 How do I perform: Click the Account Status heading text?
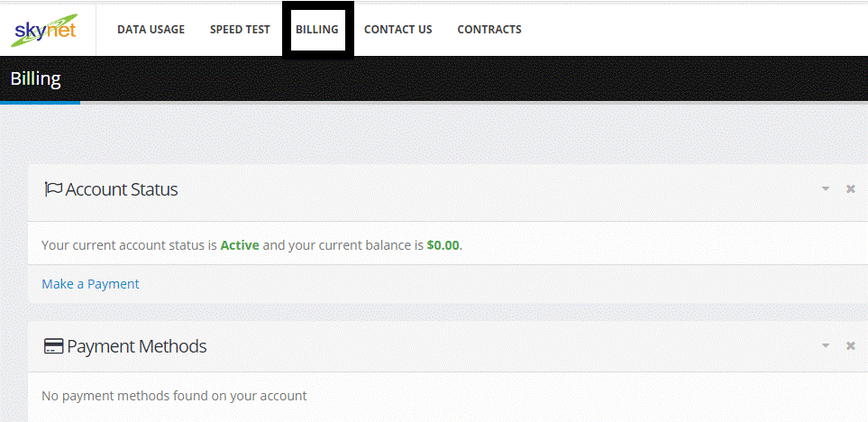click(x=122, y=189)
